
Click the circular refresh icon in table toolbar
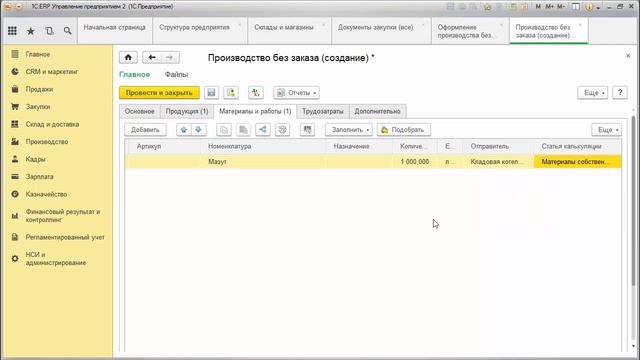pos(282,130)
